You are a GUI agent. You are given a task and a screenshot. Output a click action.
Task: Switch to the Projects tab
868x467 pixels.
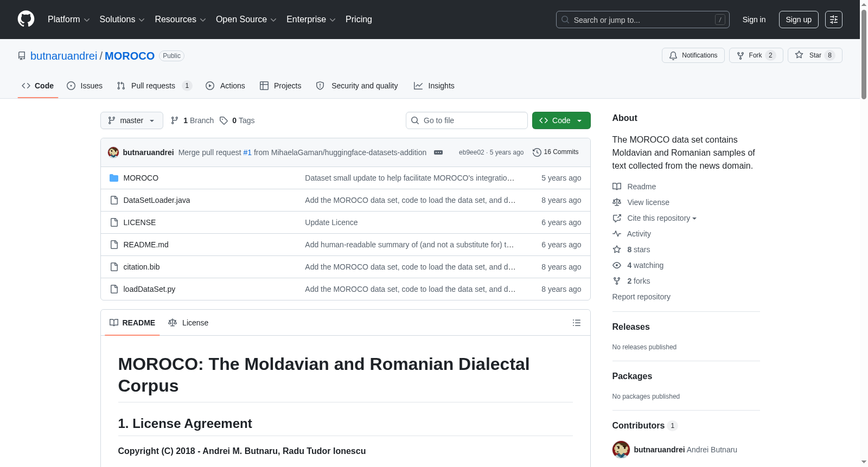280,86
